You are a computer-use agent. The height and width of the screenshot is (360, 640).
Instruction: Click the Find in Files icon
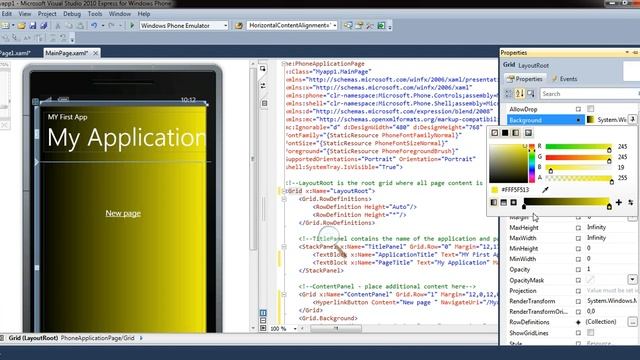point(239,26)
